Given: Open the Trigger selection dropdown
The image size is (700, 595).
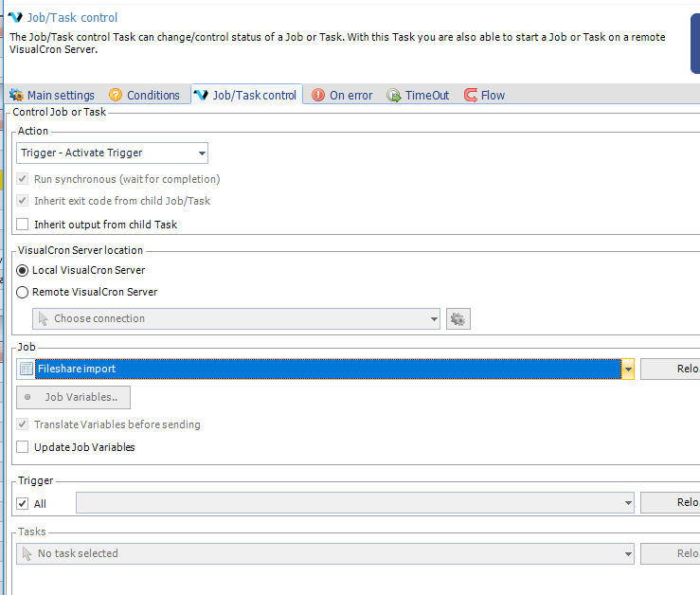Looking at the screenshot, I should (x=627, y=503).
